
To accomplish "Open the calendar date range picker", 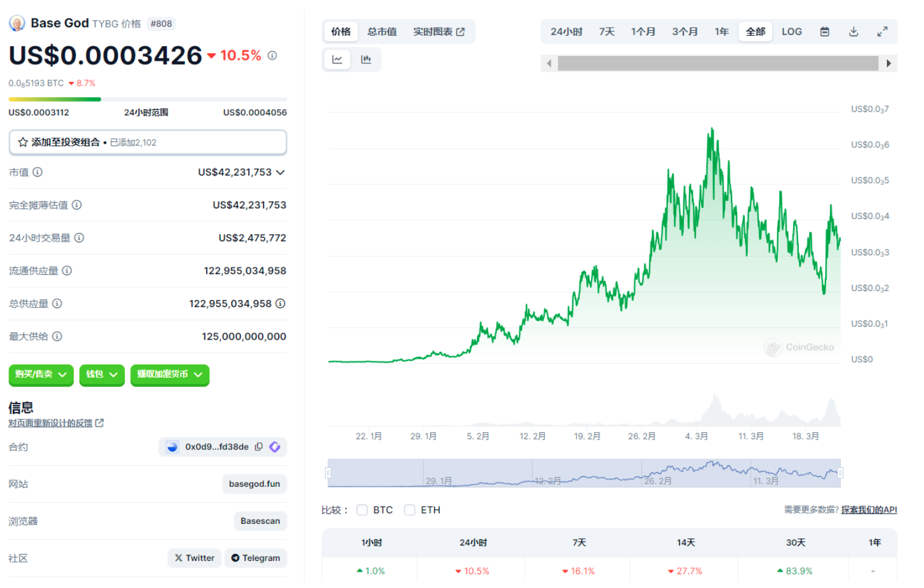I will pyautogui.click(x=825, y=31).
